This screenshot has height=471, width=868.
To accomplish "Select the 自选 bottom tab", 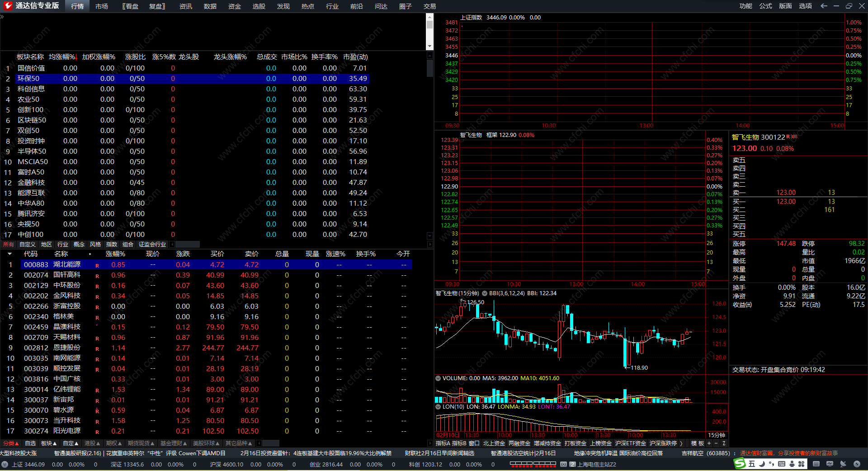I will click(30, 443).
